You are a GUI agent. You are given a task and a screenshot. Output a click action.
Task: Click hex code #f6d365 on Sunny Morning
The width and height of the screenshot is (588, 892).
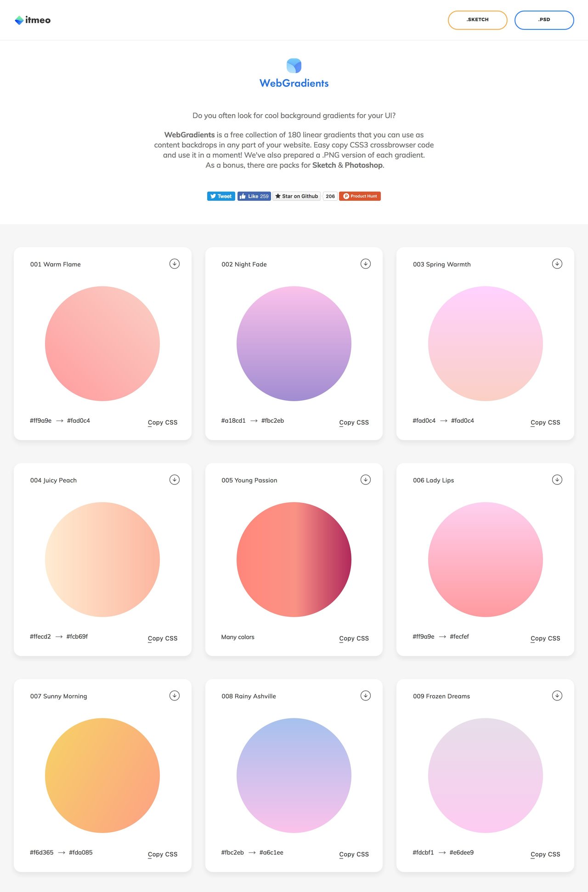(x=42, y=852)
